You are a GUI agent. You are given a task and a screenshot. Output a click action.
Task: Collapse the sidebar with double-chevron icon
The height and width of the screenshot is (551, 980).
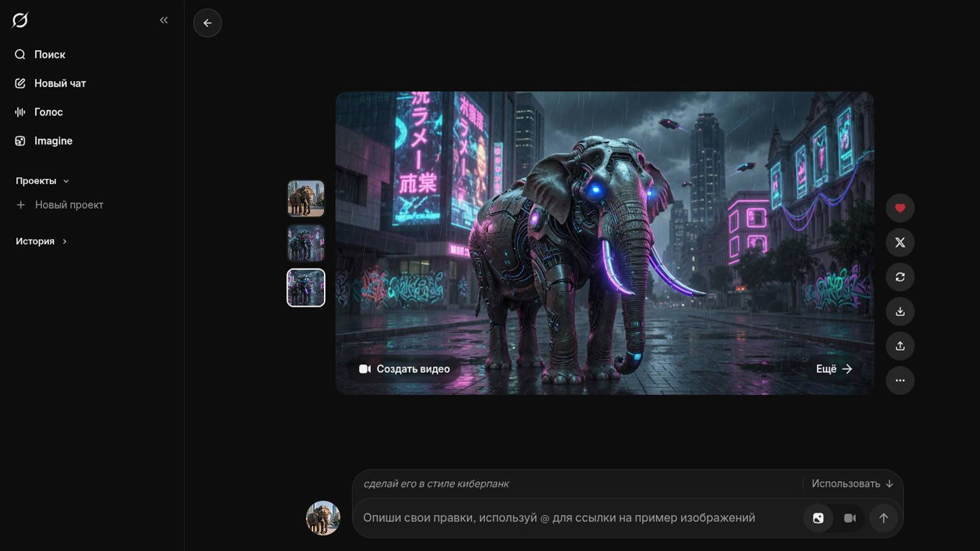(x=164, y=20)
